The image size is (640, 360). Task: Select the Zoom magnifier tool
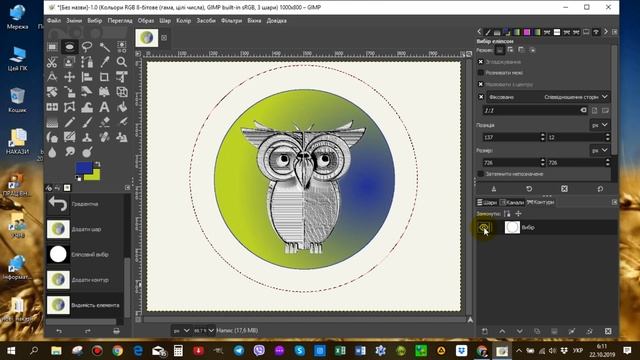point(122,62)
